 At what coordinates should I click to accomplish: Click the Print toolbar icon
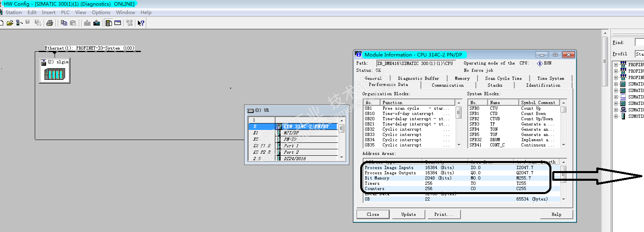point(50,23)
